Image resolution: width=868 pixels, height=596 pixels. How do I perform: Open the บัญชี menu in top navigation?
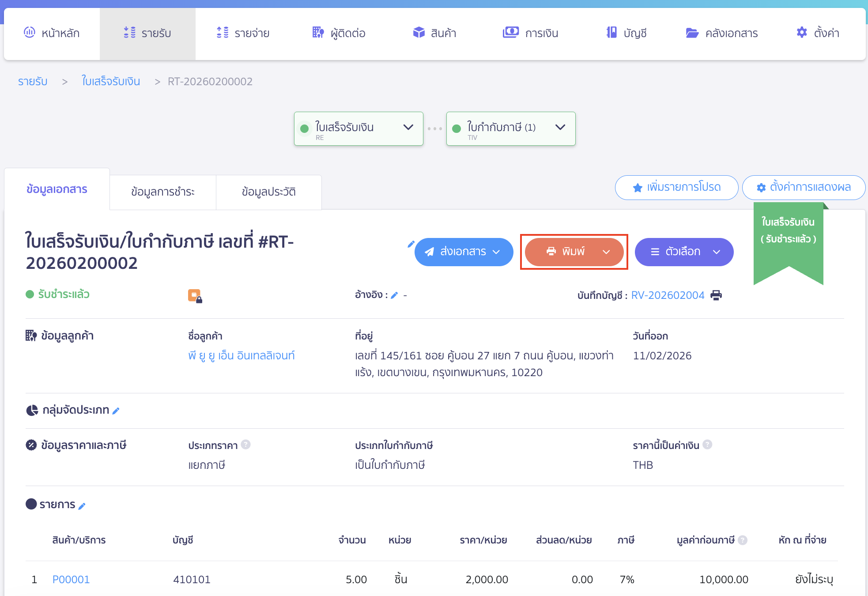coord(626,33)
